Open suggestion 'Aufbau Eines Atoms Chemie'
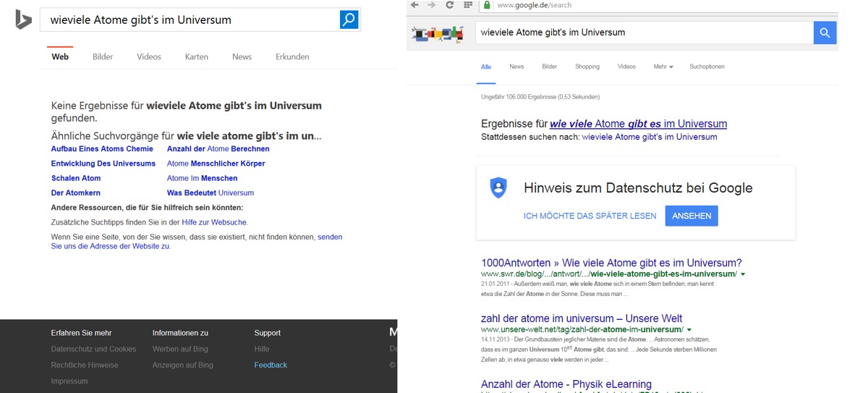 coord(102,148)
